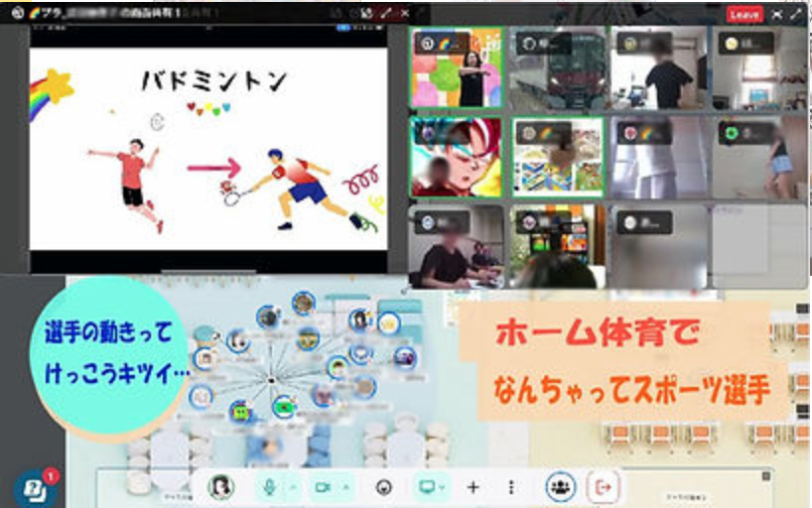Select the shared バドミントン slide
Screen dimensions: 812x508
coord(208,149)
